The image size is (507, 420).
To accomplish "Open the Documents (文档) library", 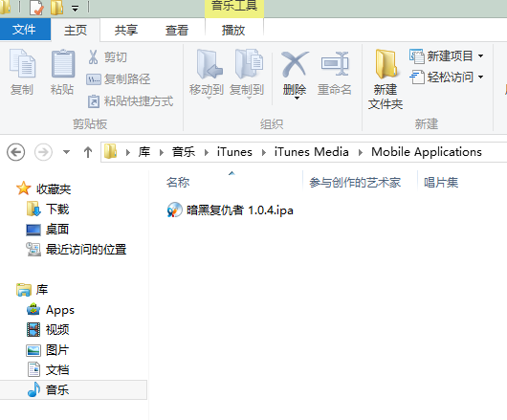I will 57,370.
